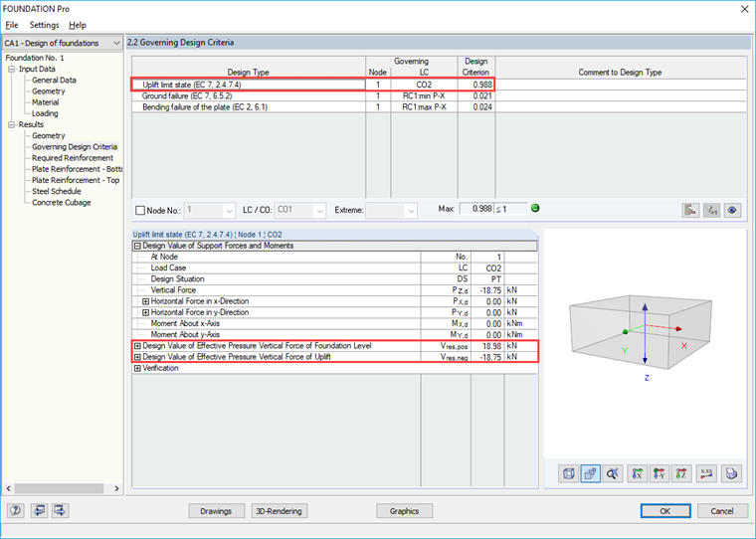
Task: Click the zoom all magnifier icon
Action: [613, 474]
